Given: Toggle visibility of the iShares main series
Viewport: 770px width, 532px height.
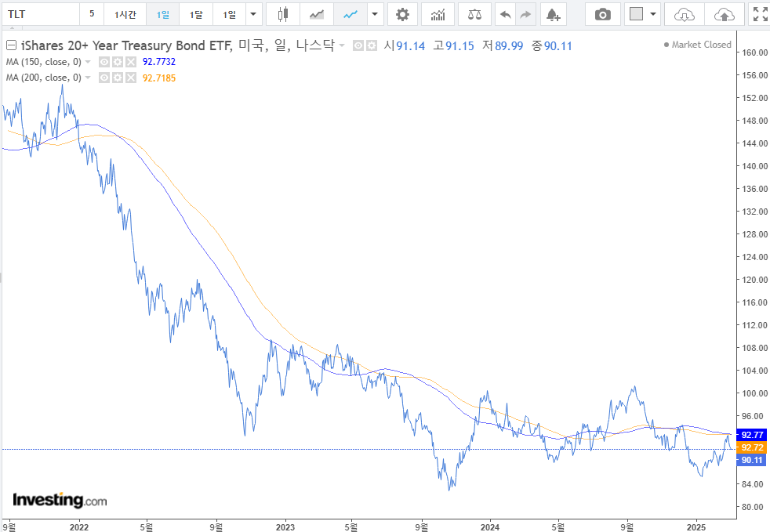Looking at the screenshot, I should coord(358,45).
